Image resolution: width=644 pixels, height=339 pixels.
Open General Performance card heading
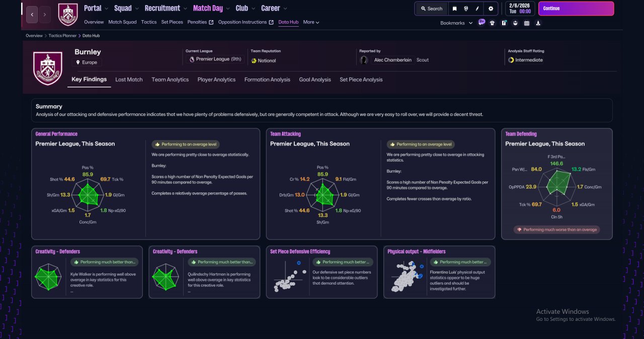[56, 134]
